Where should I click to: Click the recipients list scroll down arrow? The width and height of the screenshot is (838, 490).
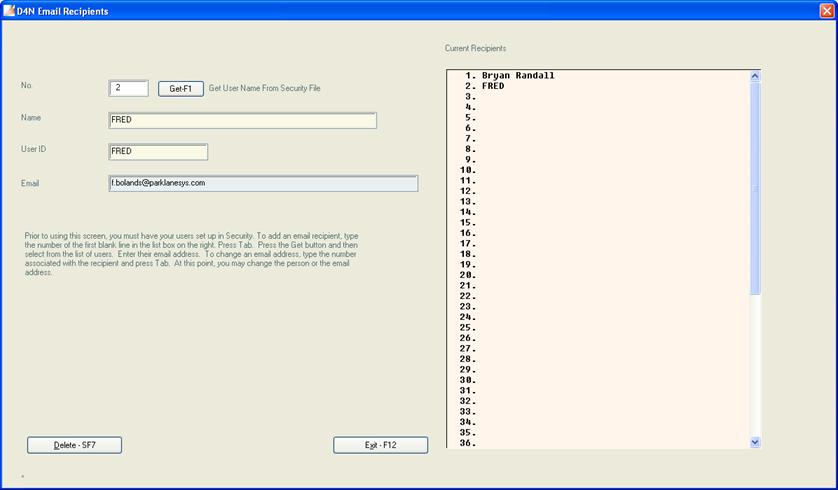pos(755,441)
